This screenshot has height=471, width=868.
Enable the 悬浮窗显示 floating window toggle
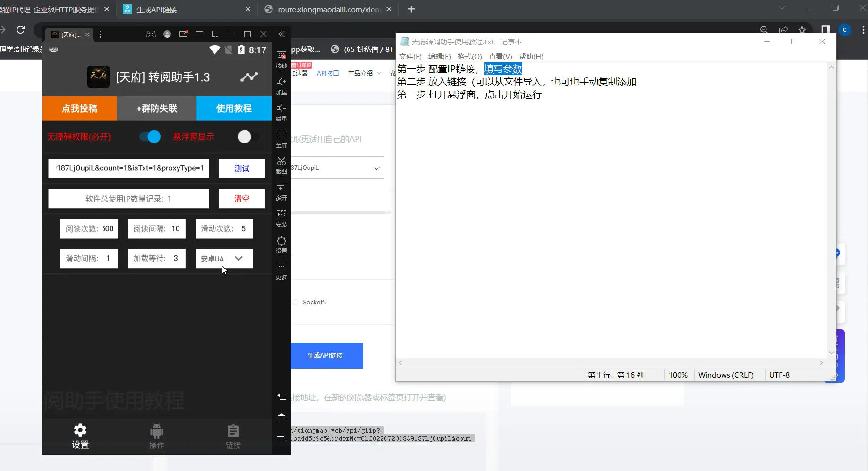click(246, 136)
